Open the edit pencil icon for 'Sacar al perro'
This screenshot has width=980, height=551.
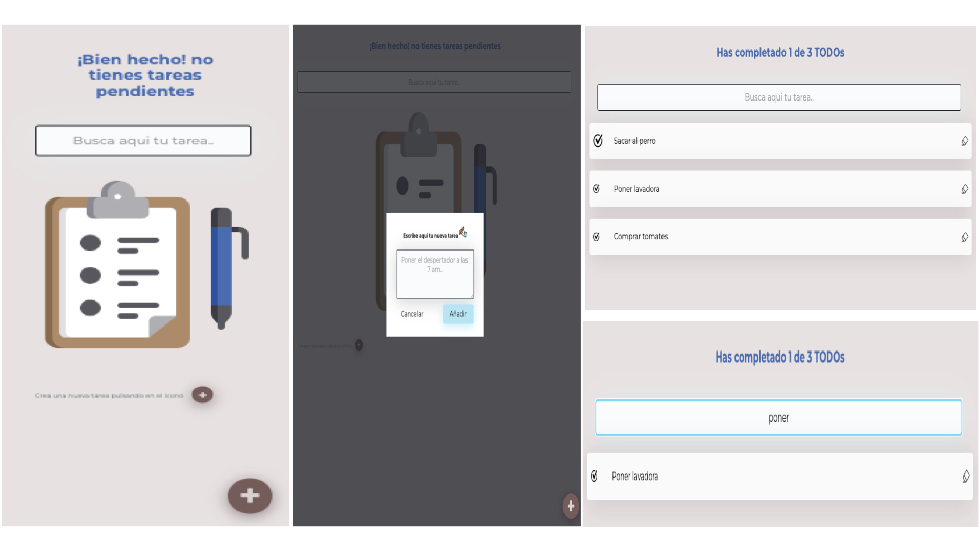tap(965, 141)
